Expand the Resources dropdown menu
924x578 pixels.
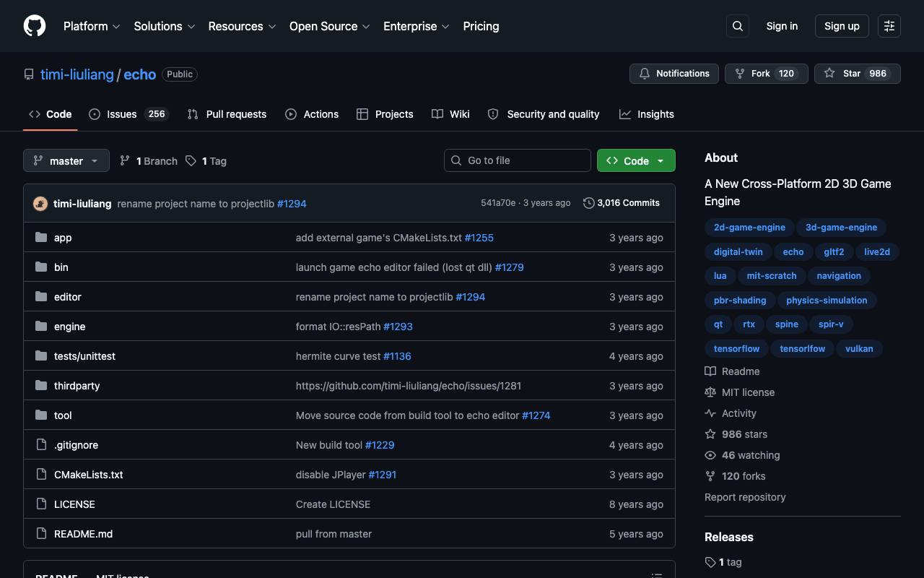pos(242,26)
